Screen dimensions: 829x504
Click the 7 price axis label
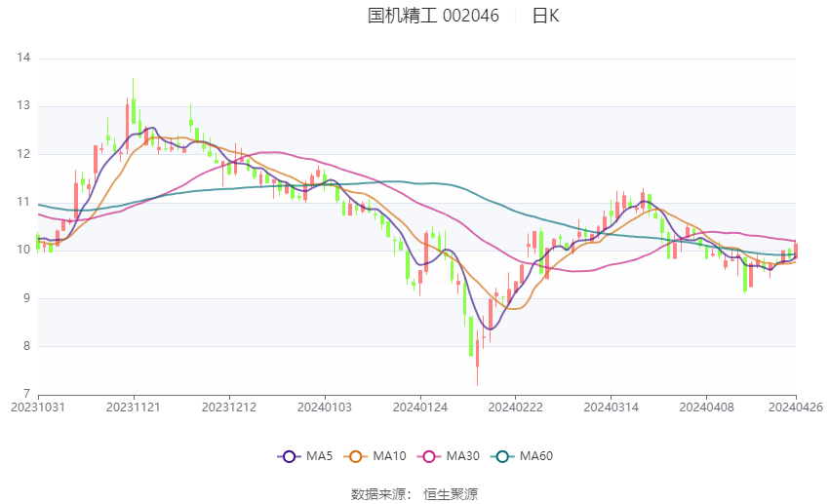tap(27, 394)
